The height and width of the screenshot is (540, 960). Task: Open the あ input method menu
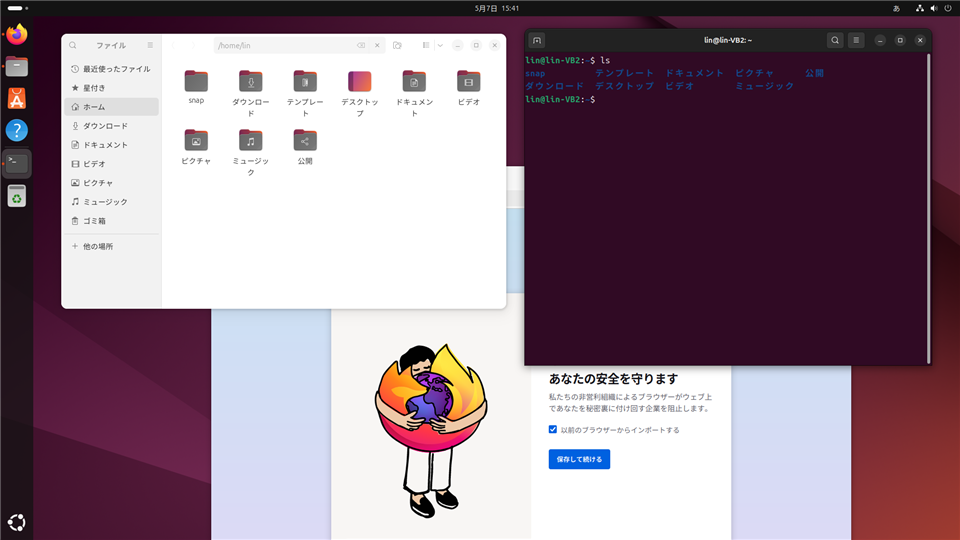click(896, 9)
